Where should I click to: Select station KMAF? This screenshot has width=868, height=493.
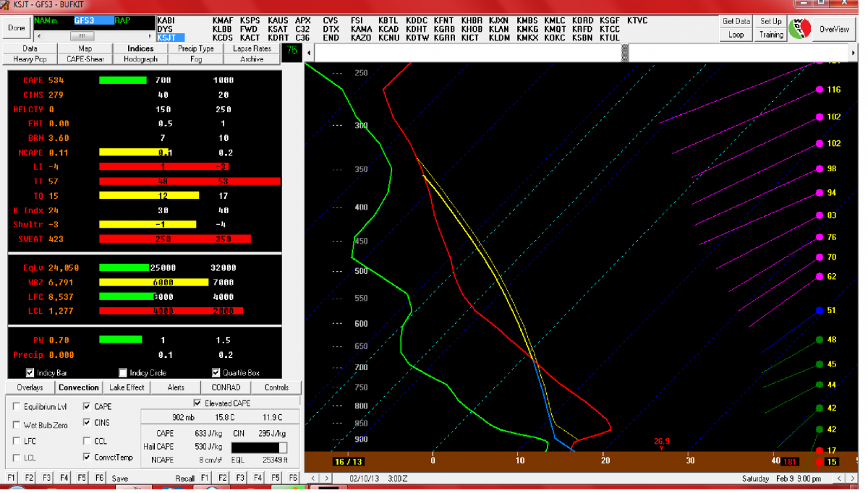pos(223,20)
